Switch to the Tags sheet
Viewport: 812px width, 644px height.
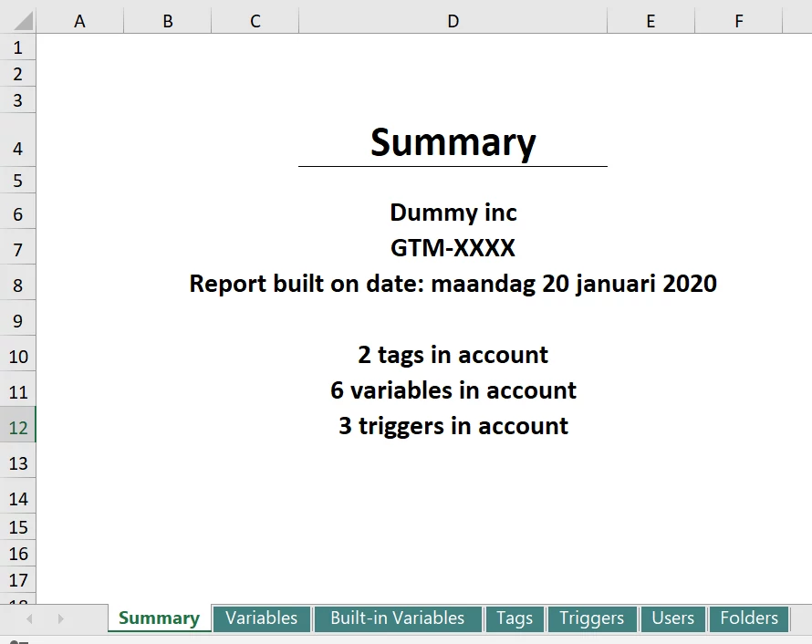[515, 618]
